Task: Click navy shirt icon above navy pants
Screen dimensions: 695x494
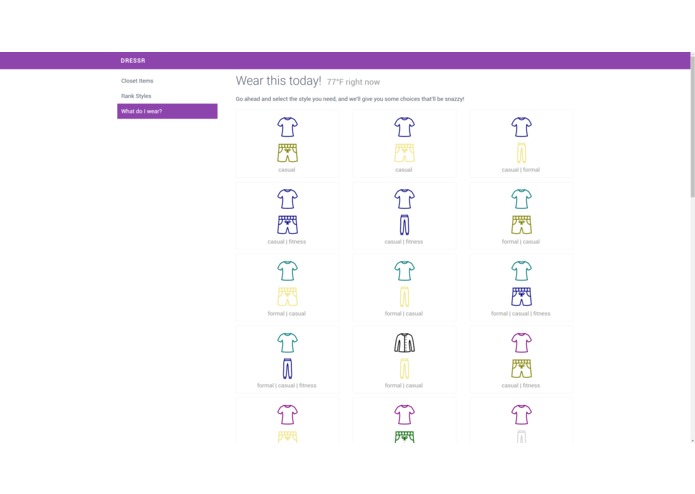Action: (404, 199)
